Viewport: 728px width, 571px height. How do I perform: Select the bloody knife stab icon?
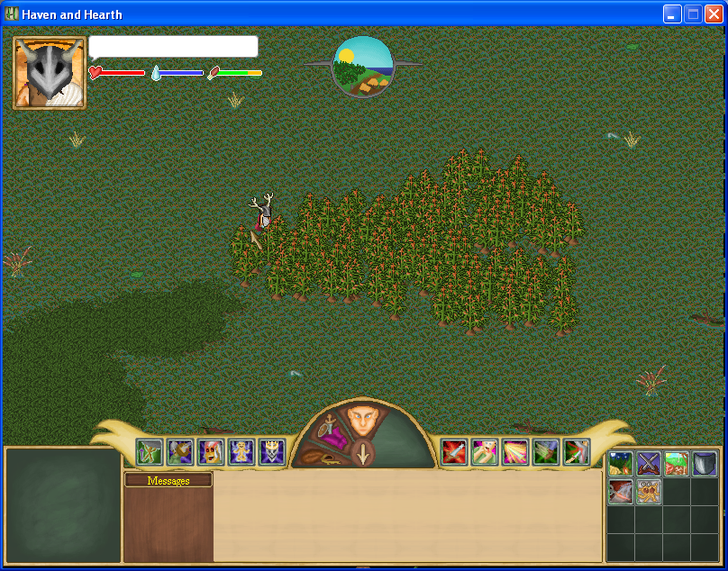pos(577,452)
